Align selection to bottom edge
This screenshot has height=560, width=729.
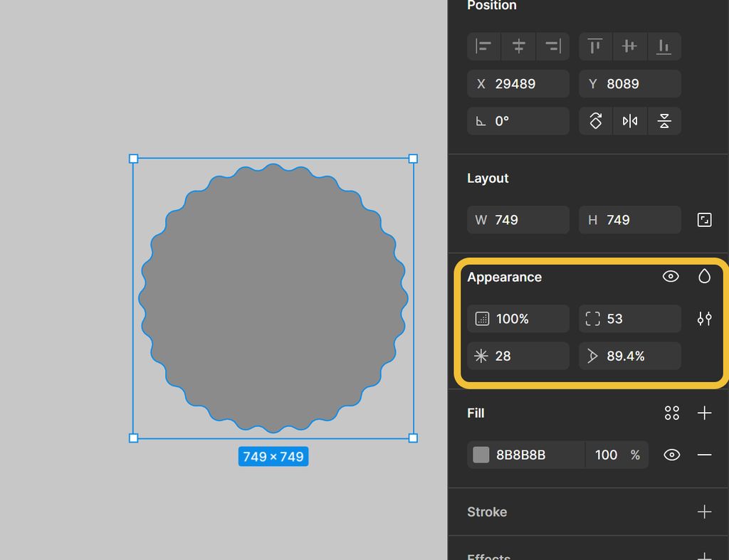(664, 46)
